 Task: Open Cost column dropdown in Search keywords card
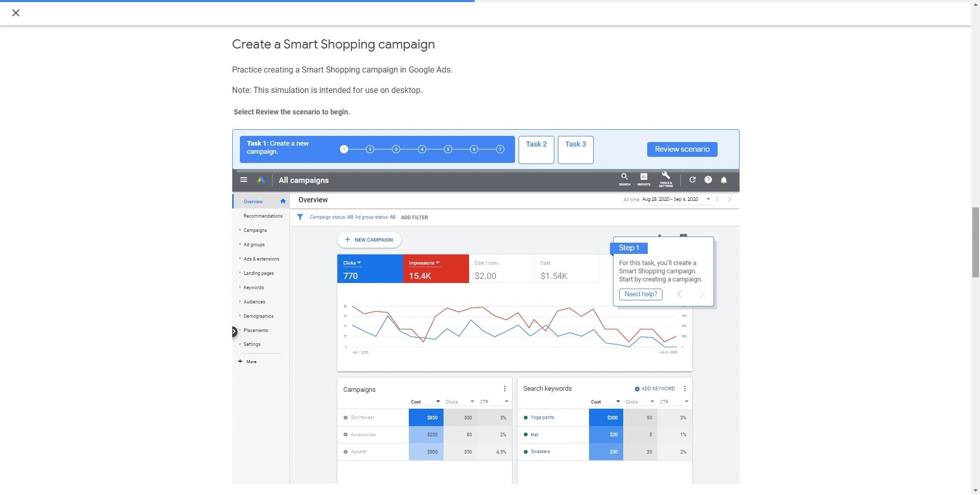(618, 402)
